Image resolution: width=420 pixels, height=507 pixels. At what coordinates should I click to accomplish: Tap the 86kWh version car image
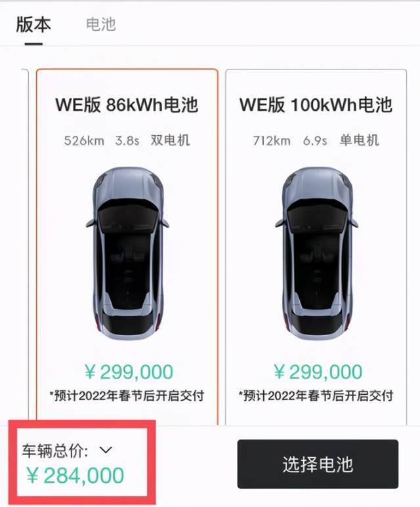tap(127, 254)
